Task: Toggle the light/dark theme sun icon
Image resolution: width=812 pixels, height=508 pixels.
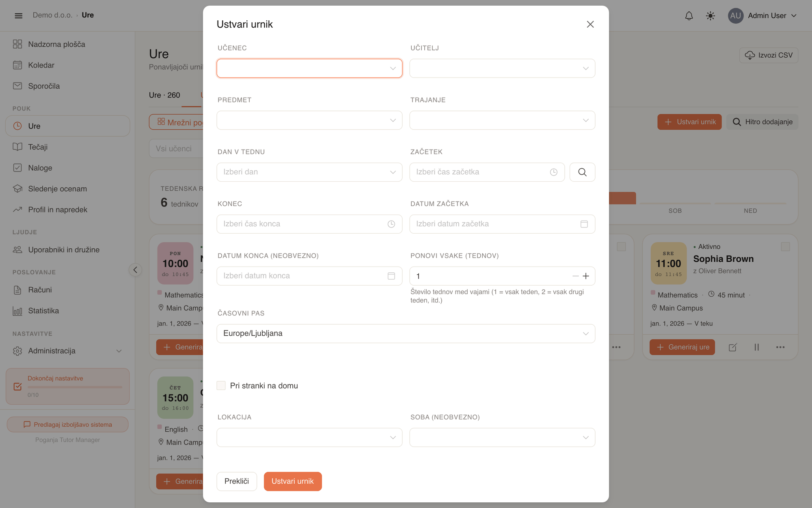Action: click(710, 16)
